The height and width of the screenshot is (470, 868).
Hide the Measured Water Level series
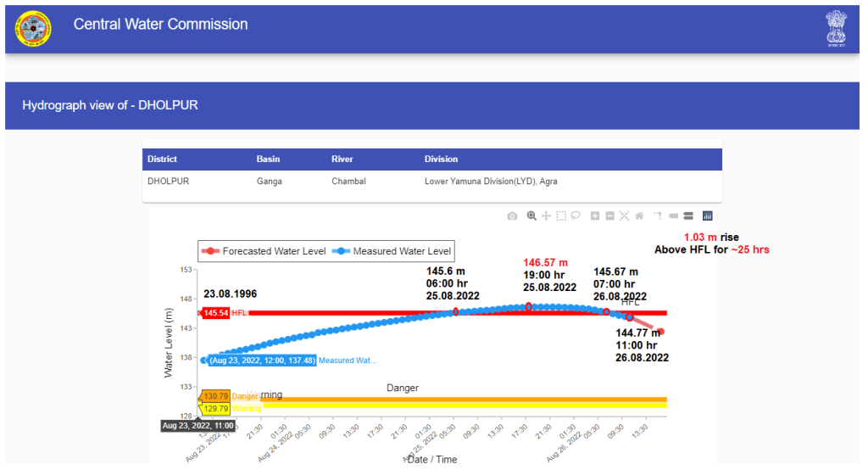pos(393,252)
